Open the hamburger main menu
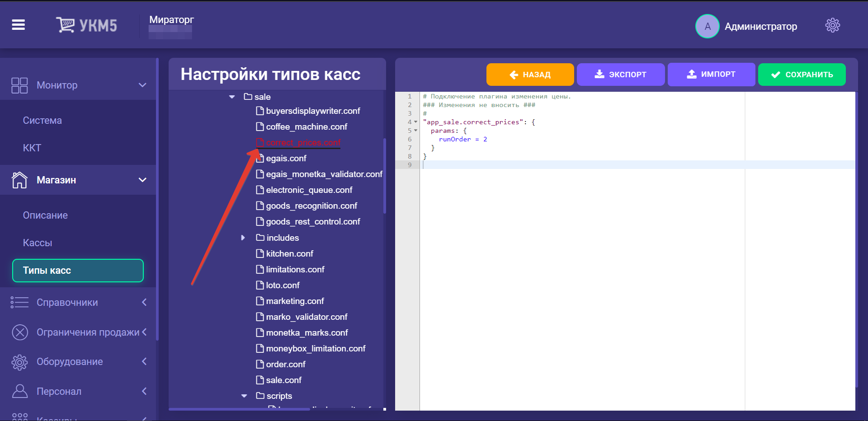Viewport: 868px width, 421px height. point(19,25)
